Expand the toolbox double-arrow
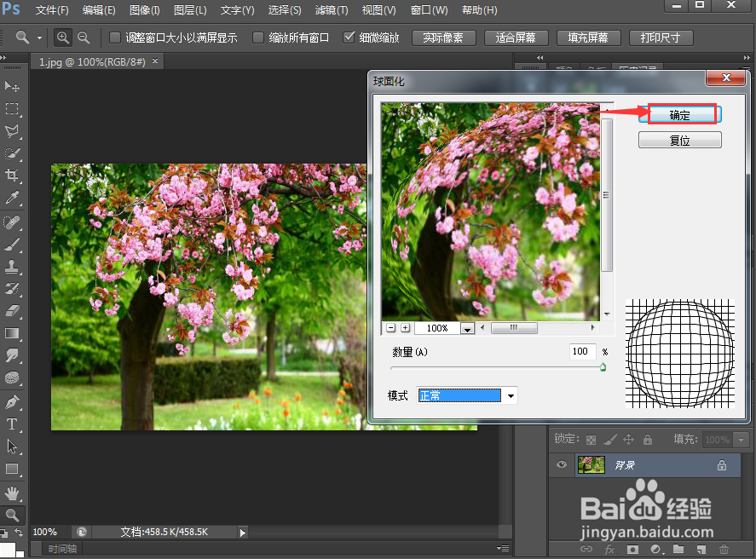Screen dimensions: 756x559 click(x=3, y=57)
